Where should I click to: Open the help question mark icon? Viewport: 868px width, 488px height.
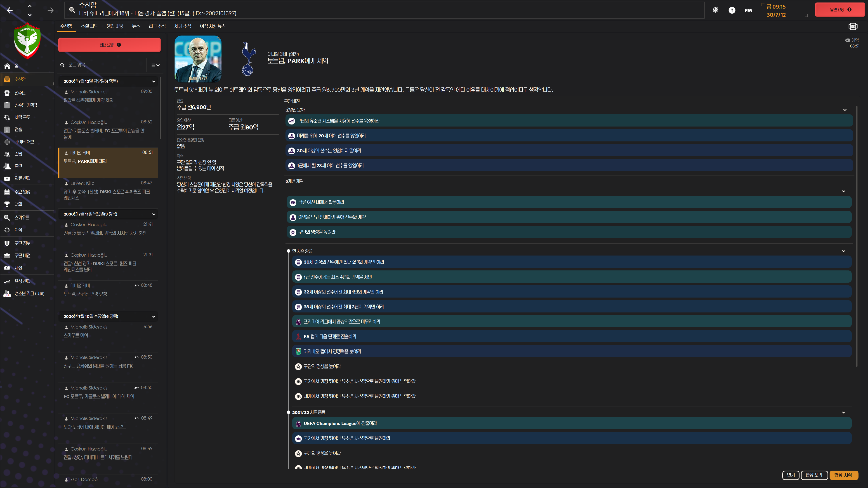pos(731,10)
